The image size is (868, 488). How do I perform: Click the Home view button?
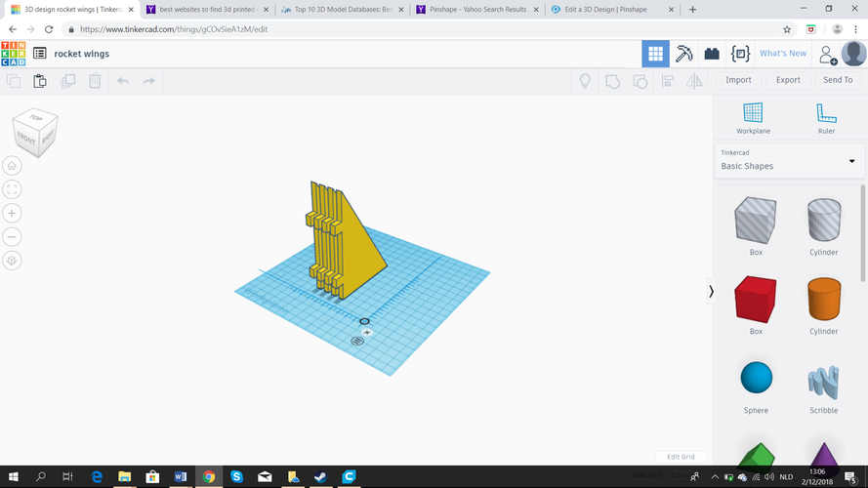click(12, 166)
